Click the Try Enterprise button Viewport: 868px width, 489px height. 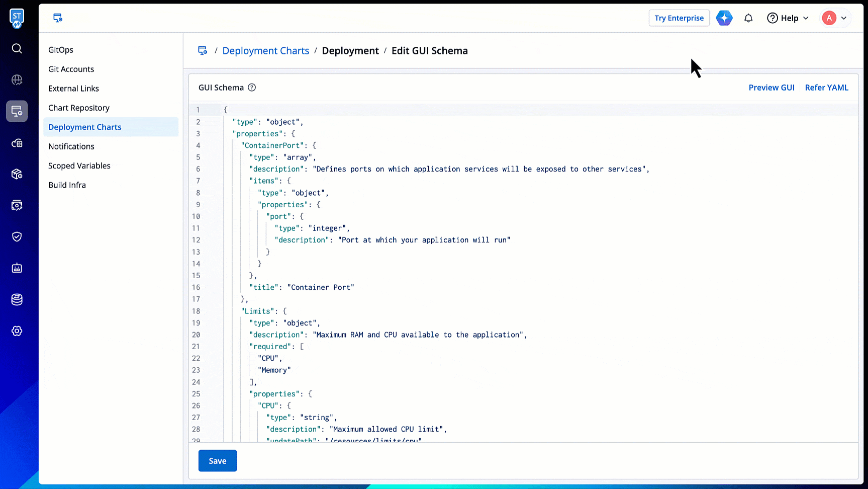point(679,18)
